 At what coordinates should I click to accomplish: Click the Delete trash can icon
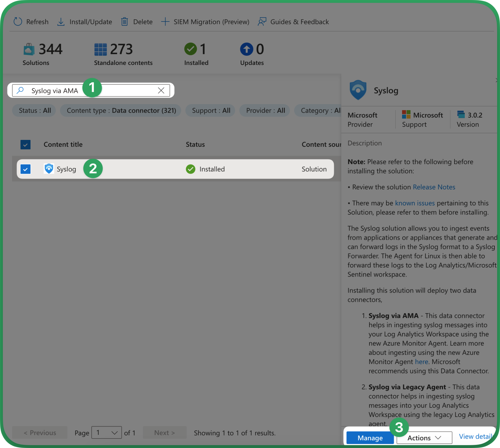124,22
